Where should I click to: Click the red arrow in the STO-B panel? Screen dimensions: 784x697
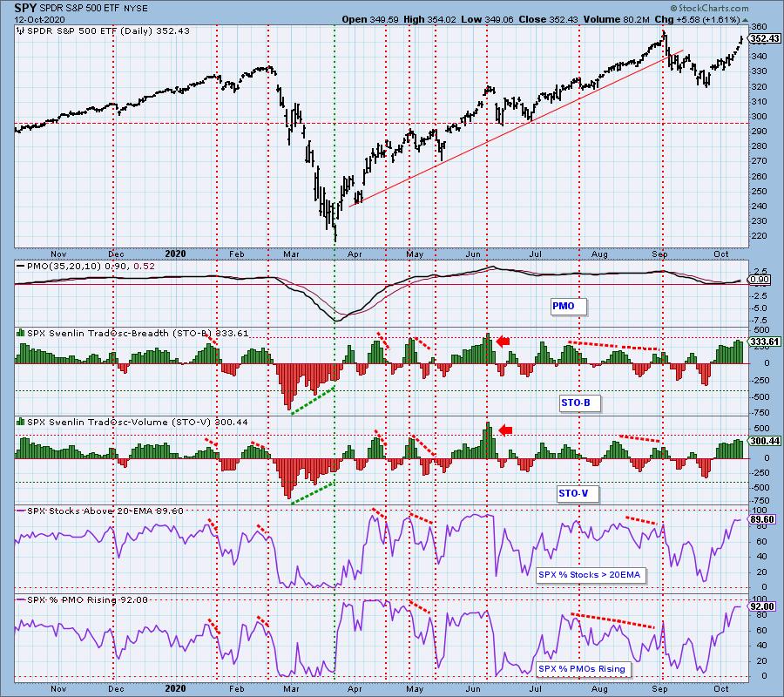click(x=503, y=342)
